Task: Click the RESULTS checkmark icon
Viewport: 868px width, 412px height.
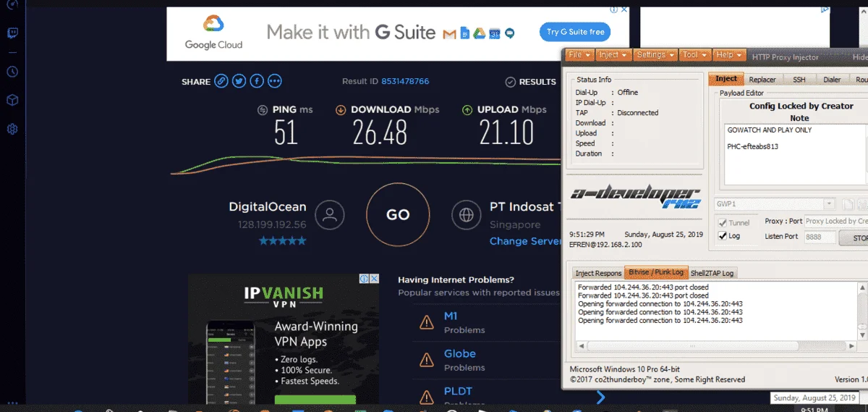Action: pos(510,82)
